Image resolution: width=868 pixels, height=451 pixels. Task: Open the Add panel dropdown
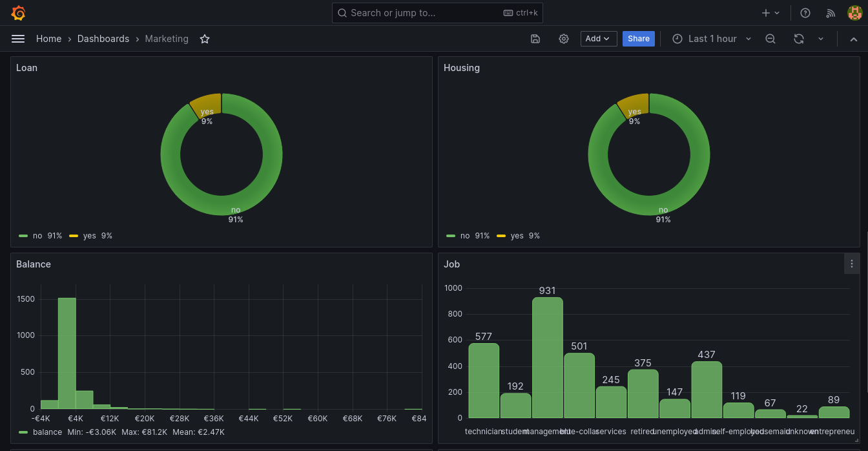598,39
